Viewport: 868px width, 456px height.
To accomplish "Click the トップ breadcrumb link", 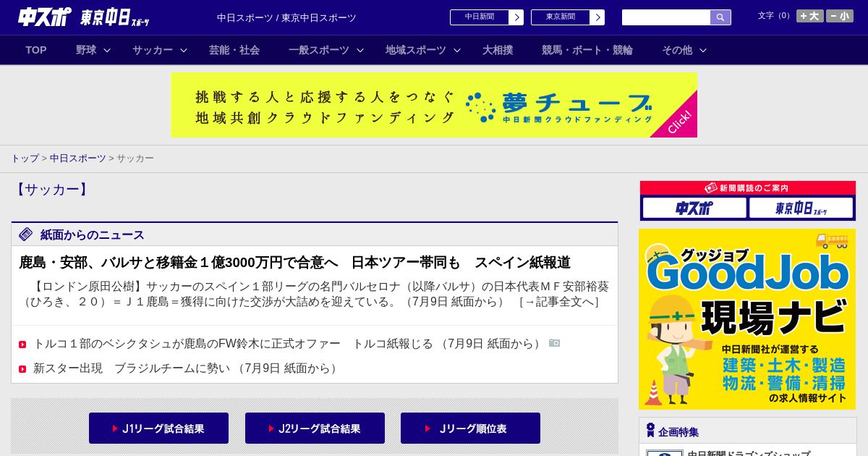I will coord(25,158).
